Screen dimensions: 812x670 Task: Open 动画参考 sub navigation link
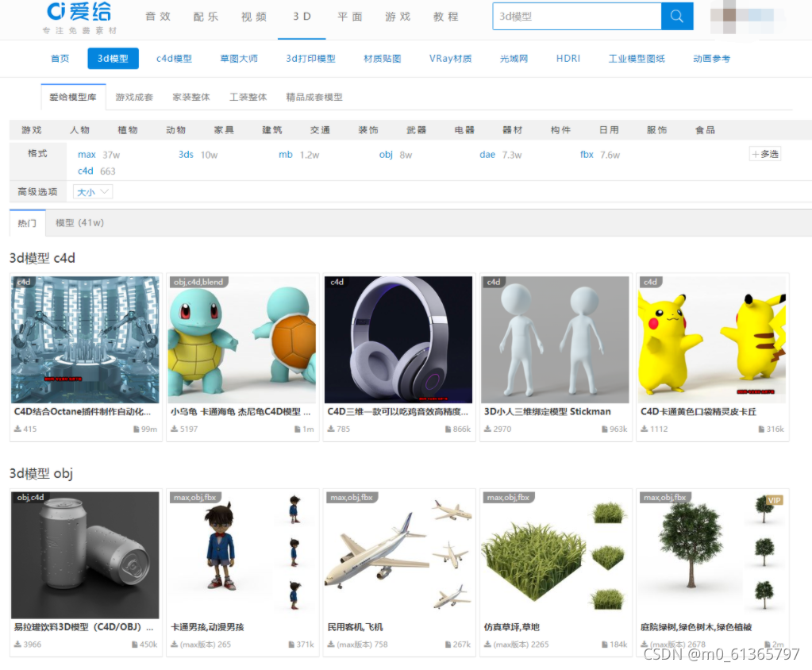tap(711, 59)
